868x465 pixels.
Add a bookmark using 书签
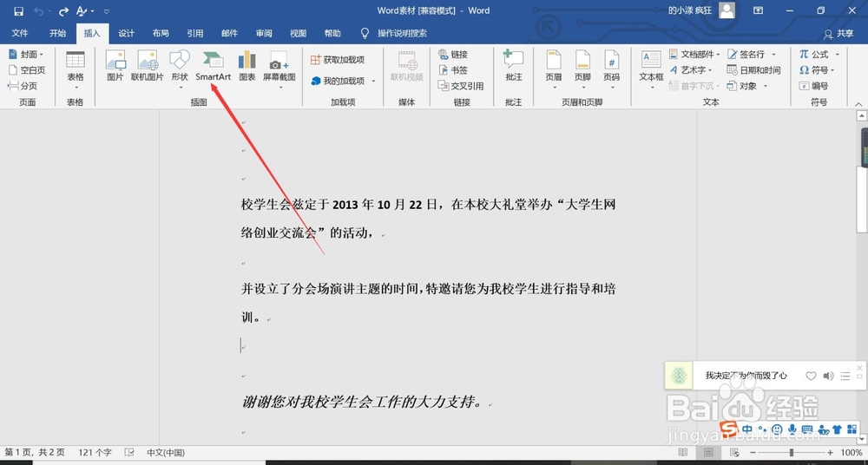coord(453,70)
